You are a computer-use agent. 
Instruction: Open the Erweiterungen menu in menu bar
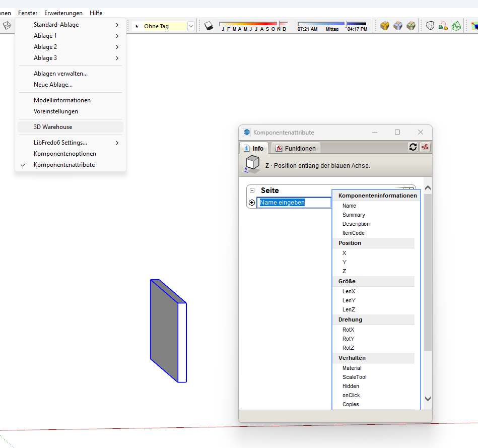[63, 13]
